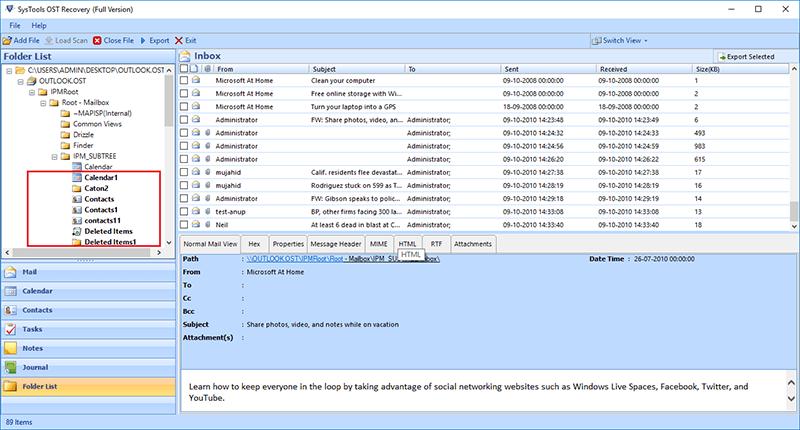The height and width of the screenshot is (430, 800).
Task: Open the Help menu
Action: pyautogui.click(x=39, y=25)
